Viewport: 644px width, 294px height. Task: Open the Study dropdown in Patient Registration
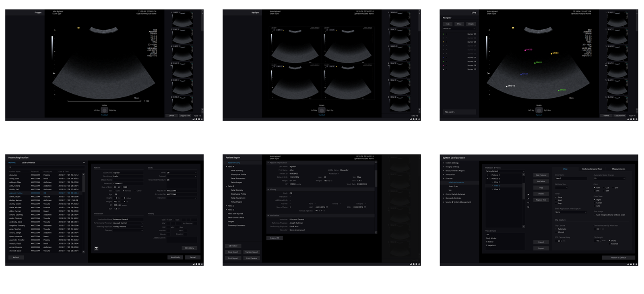click(182, 173)
